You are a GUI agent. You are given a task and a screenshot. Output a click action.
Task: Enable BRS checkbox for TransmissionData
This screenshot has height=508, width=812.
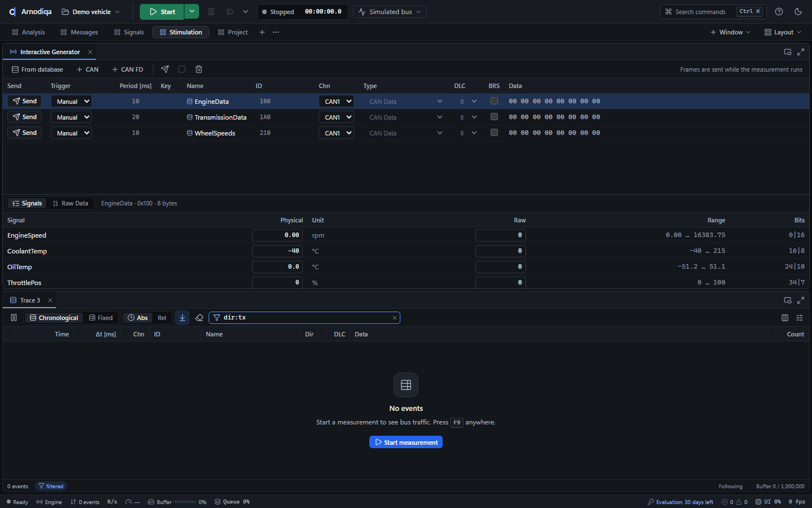coord(494,117)
